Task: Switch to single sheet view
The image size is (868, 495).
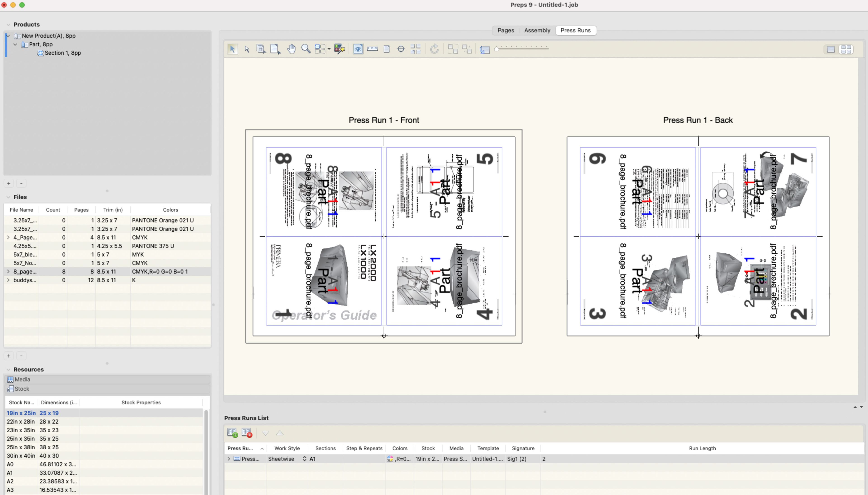Action: tap(831, 50)
